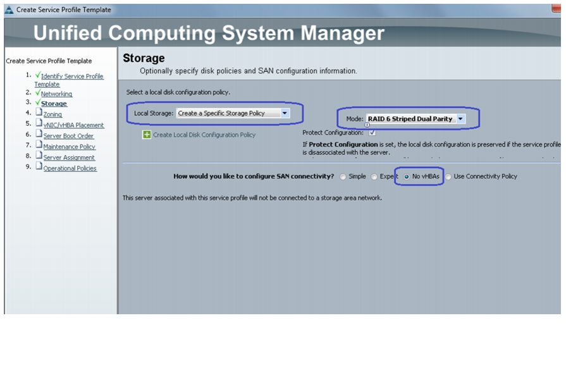566x392 pixels.
Task: Toggle the Protect Configuration checkbox
Action: pyautogui.click(x=372, y=133)
